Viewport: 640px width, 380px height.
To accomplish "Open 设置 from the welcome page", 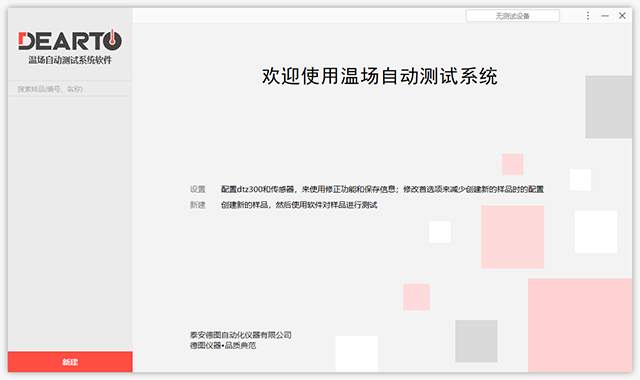I will [198, 189].
